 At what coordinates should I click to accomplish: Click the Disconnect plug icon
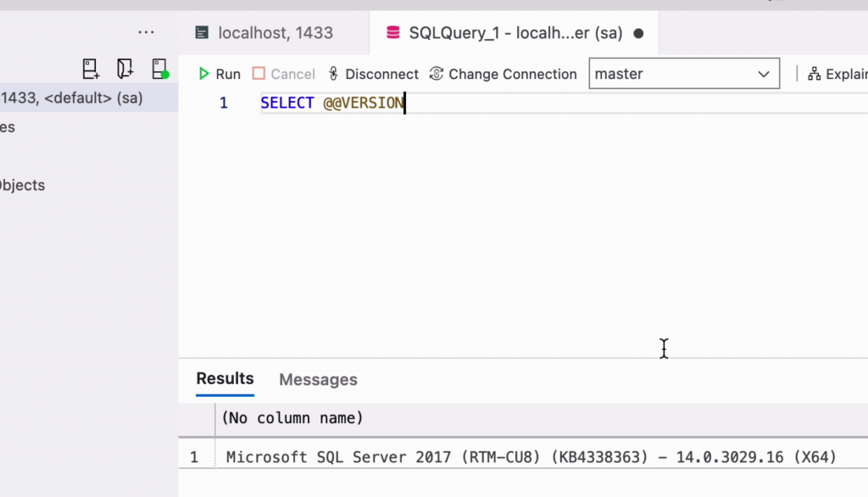pos(333,74)
